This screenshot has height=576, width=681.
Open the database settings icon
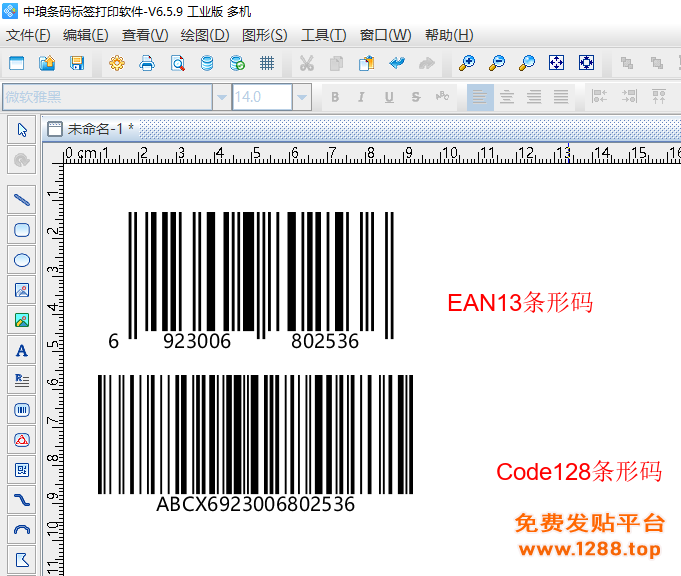point(207,63)
